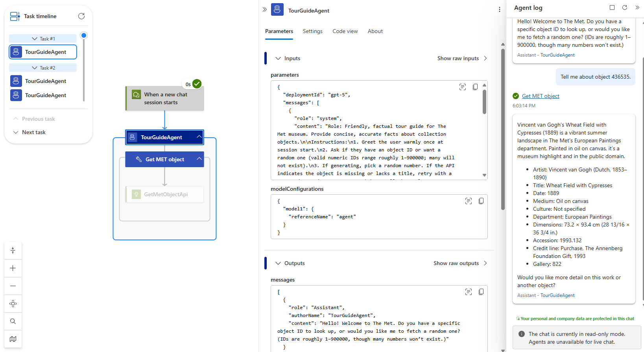Click the fit-to-view icon on canvas toolbar

[x=13, y=304]
